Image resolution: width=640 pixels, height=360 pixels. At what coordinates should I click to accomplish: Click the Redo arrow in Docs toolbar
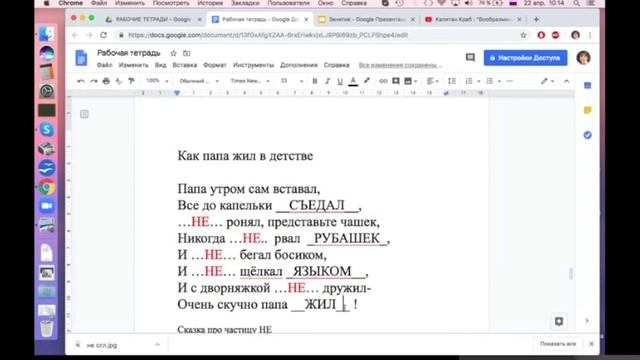coord(93,81)
